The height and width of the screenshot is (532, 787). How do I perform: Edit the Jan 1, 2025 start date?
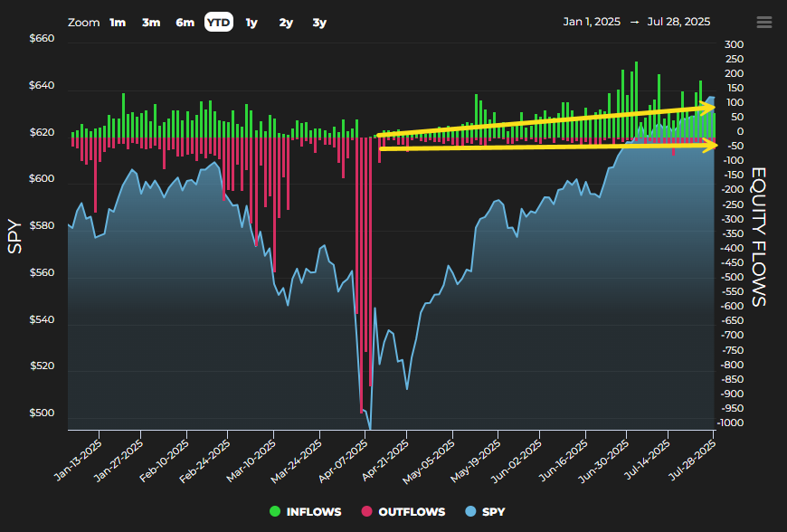coord(592,22)
